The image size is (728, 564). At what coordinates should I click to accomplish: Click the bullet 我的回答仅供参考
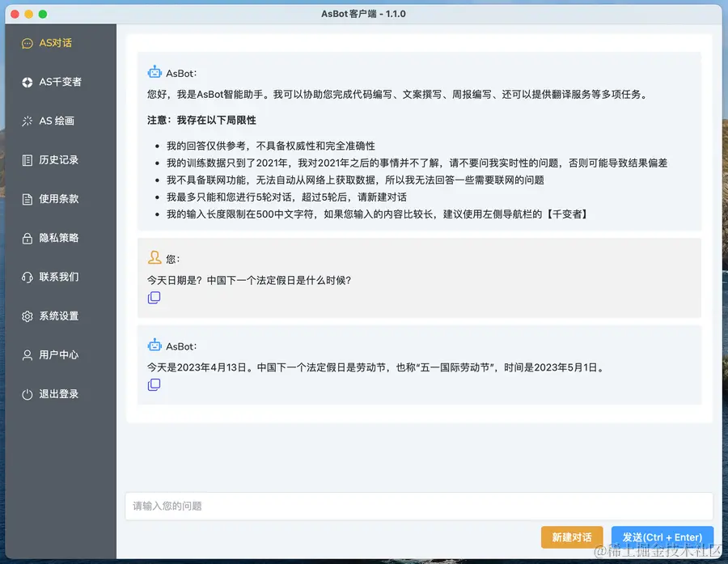click(271, 146)
